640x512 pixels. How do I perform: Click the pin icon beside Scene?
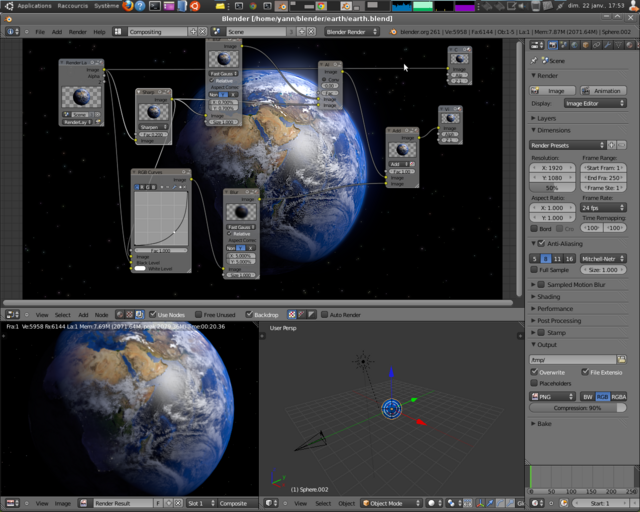coord(534,61)
